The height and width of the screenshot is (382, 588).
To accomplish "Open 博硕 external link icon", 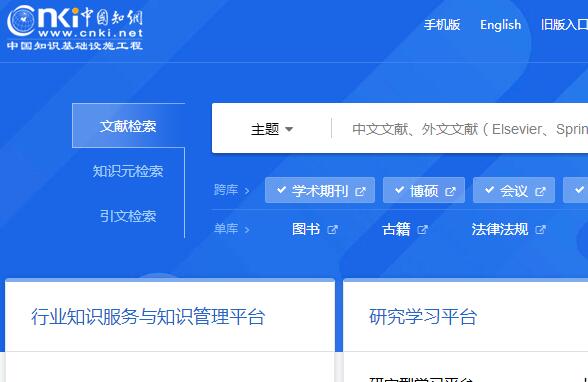I will [450, 192].
